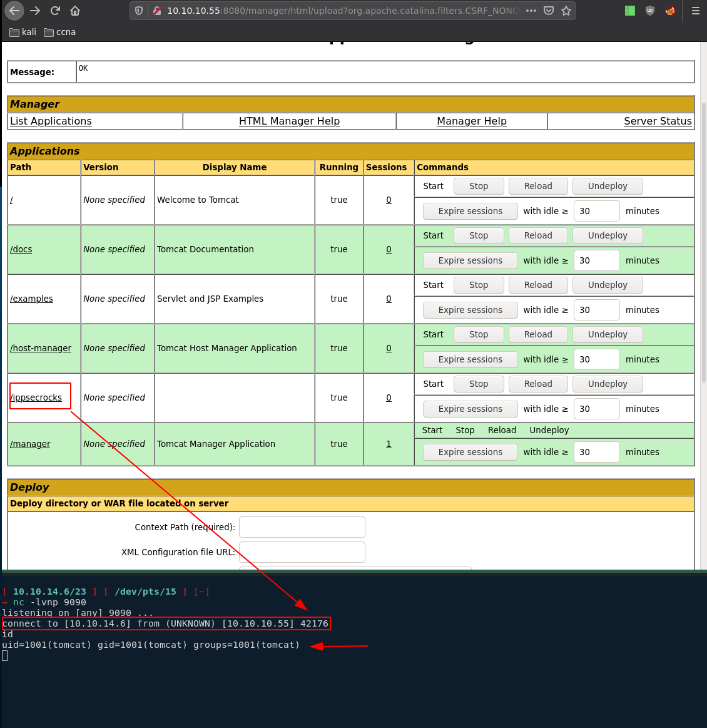
Task: Open the green extension icon in toolbar
Action: point(630,11)
